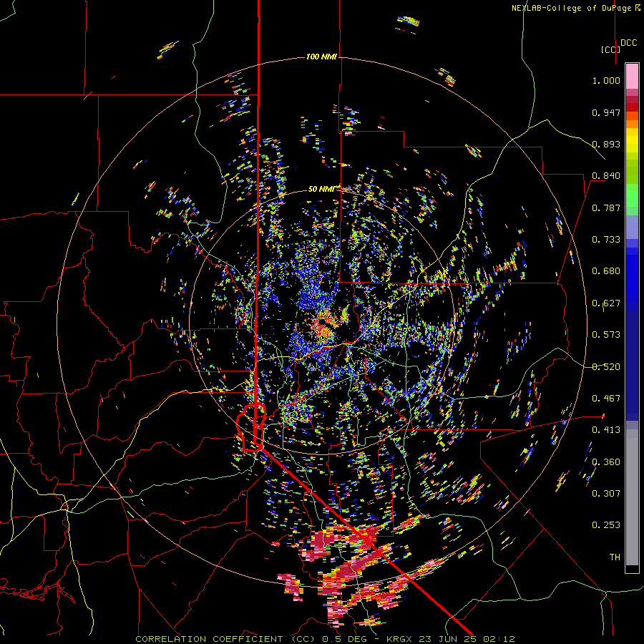Click the 0.467 scale value
The width and height of the screenshot is (644, 644).
click(606, 399)
